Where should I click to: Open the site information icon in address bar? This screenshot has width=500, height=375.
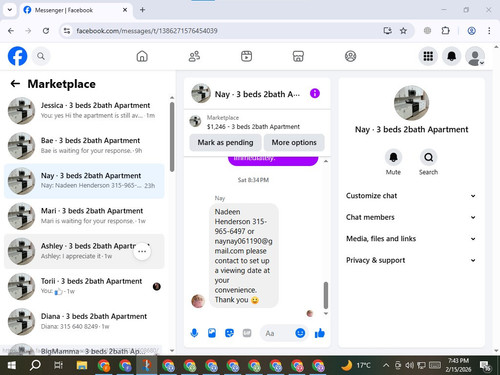click(67, 31)
